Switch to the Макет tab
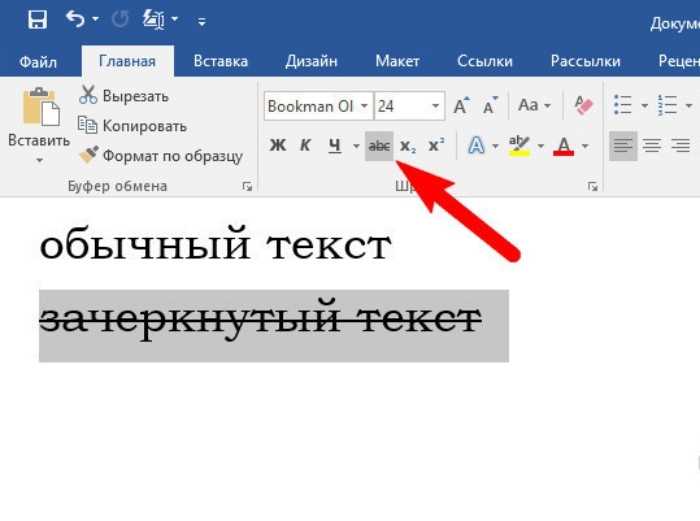The width and height of the screenshot is (700, 521). click(x=397, y=61)
